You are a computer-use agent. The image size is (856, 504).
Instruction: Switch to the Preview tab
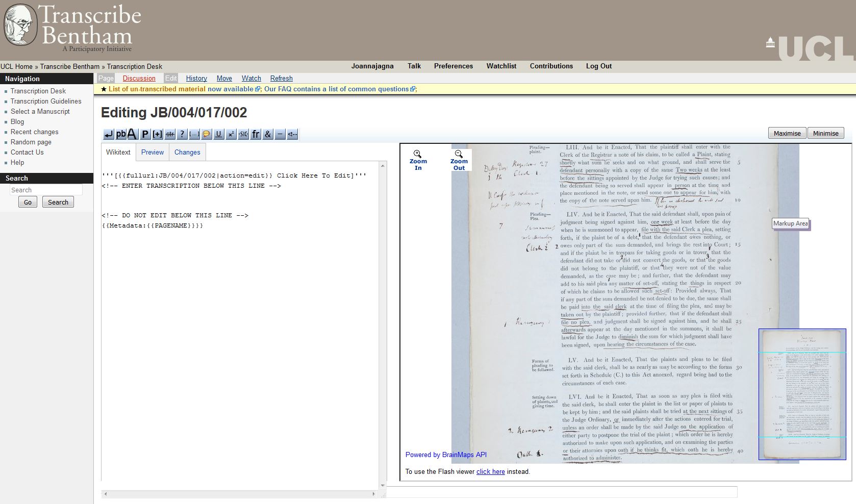(x=153, y=152)
